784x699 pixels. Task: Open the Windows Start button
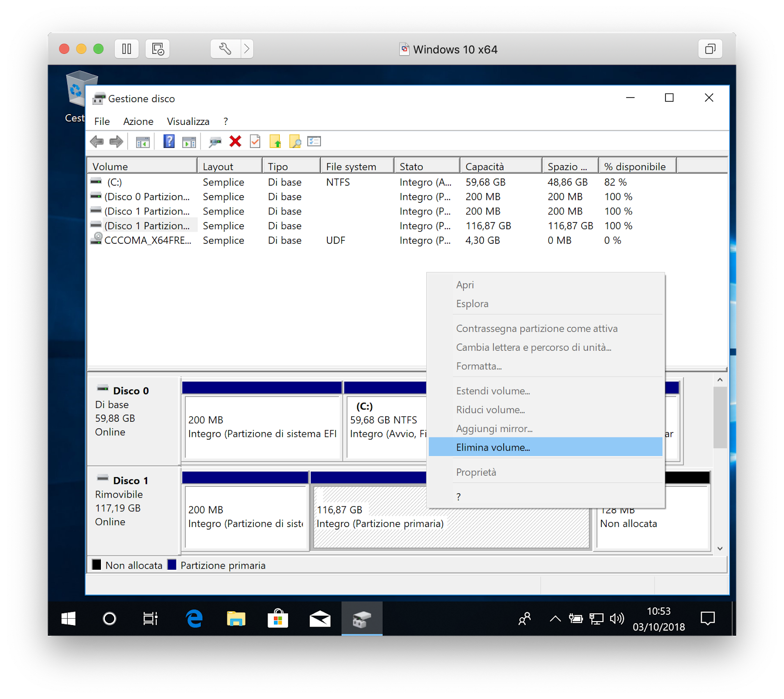click(69, 619)
